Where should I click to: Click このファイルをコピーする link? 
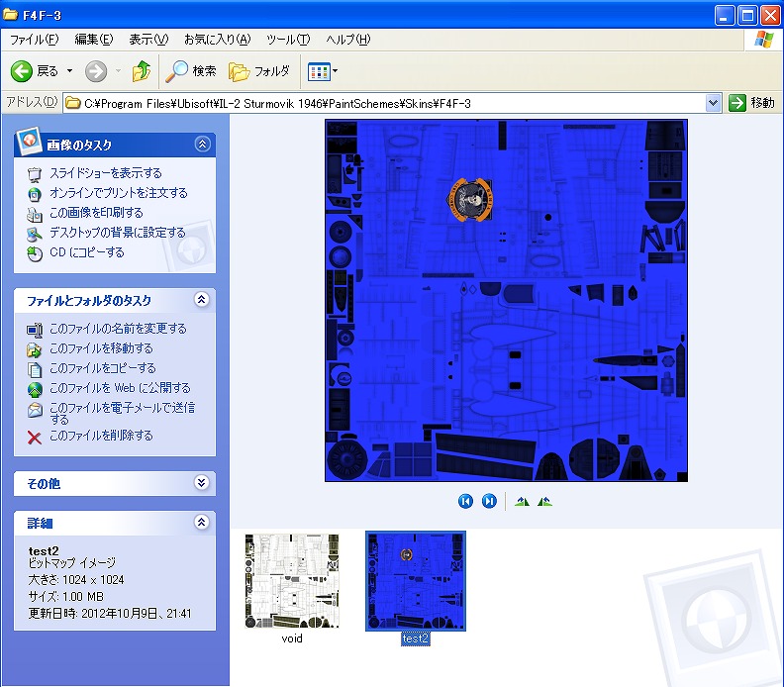tap(103, 368)
